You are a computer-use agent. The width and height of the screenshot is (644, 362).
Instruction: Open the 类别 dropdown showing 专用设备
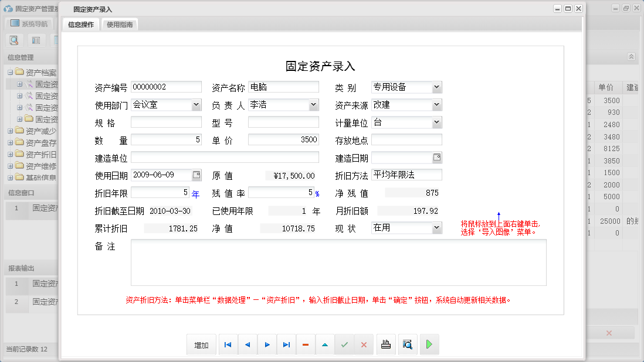coord(436,87)
